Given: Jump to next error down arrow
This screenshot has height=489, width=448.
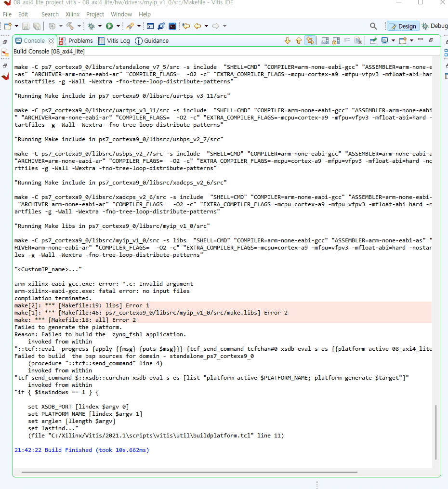Looking at the screenshot, I should pos(288,40).
